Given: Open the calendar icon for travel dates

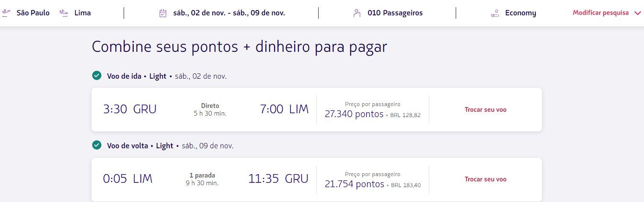Looking at the screenshot, I should [x=162, y=13].
